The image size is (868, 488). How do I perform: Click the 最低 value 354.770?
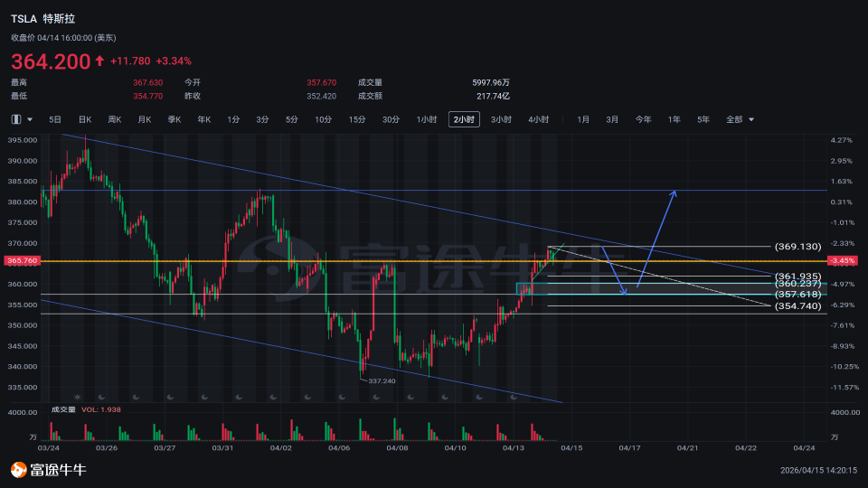click(x=147, y=96)
